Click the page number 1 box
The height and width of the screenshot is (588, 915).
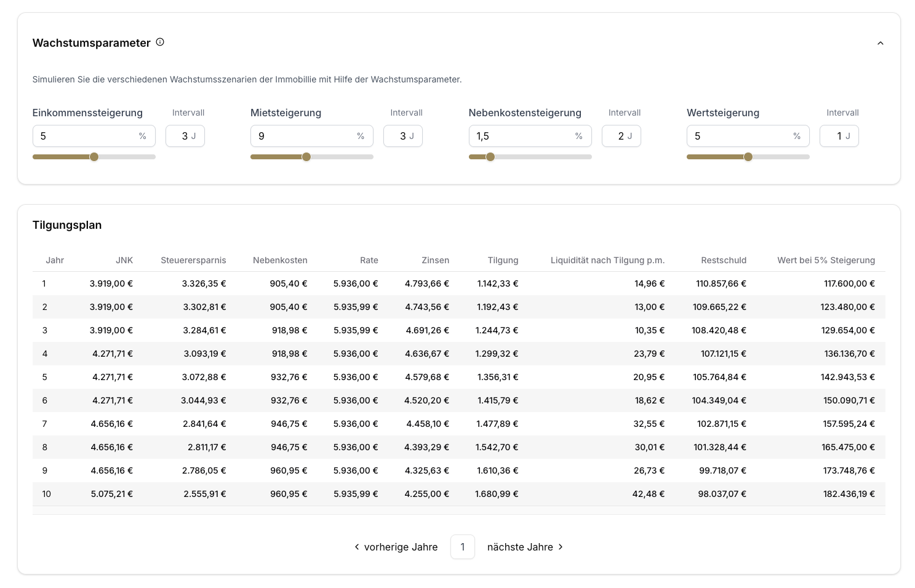[x=463, y=547]
